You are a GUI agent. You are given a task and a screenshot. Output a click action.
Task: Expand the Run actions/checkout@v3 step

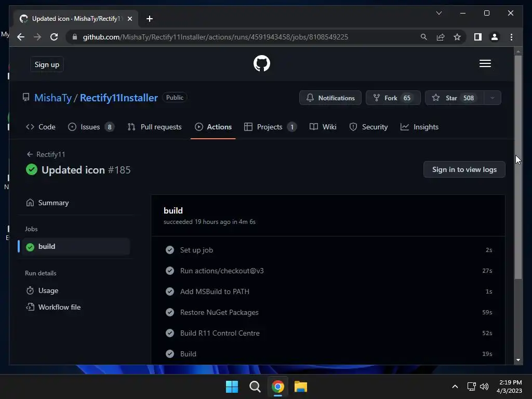coord(328,271)
